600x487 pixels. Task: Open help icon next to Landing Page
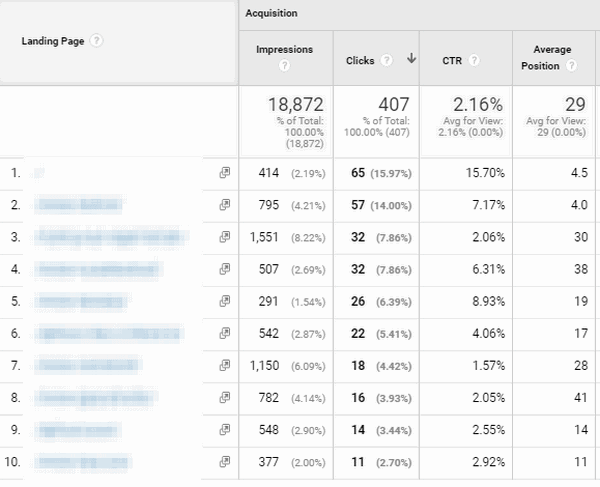[96, 41]
